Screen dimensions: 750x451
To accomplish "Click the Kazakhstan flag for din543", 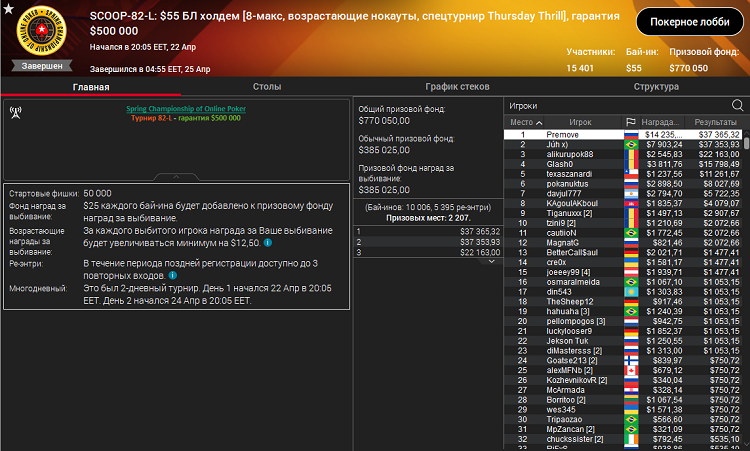I will coord(631,292).
